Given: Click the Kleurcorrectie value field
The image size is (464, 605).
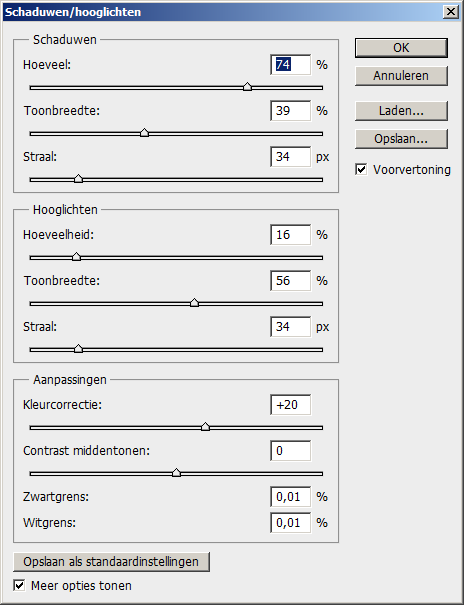Looking at the screenshot, I should [x=290, y=405].
